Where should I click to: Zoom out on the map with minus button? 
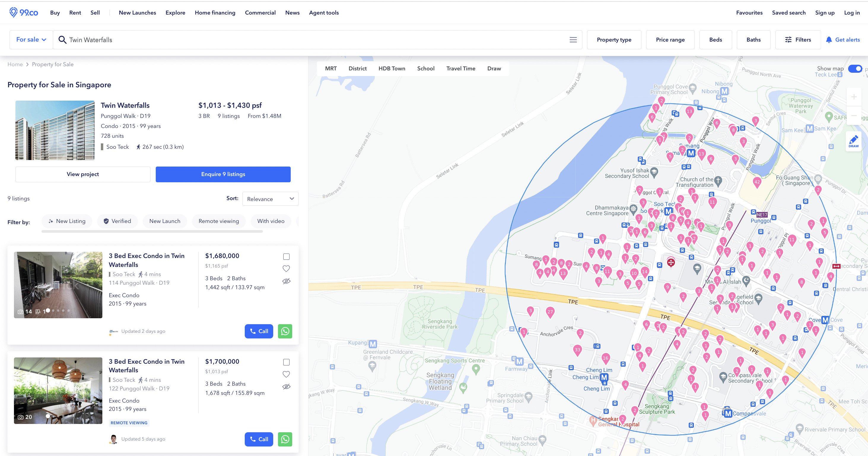[854, 115]
